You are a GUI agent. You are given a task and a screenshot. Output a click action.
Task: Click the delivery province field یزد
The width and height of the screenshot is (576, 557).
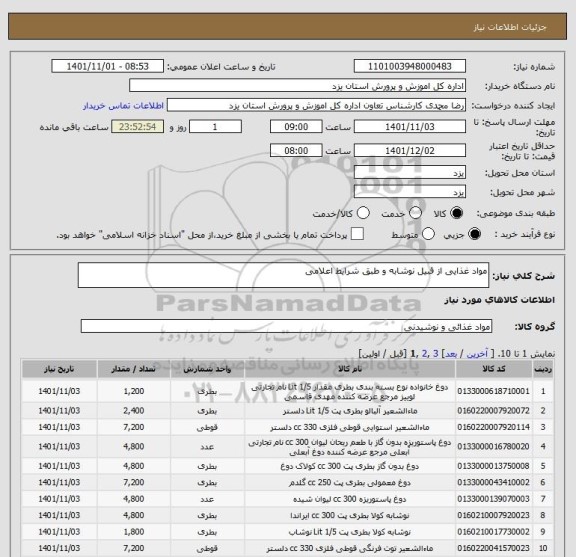coord(410,172)
